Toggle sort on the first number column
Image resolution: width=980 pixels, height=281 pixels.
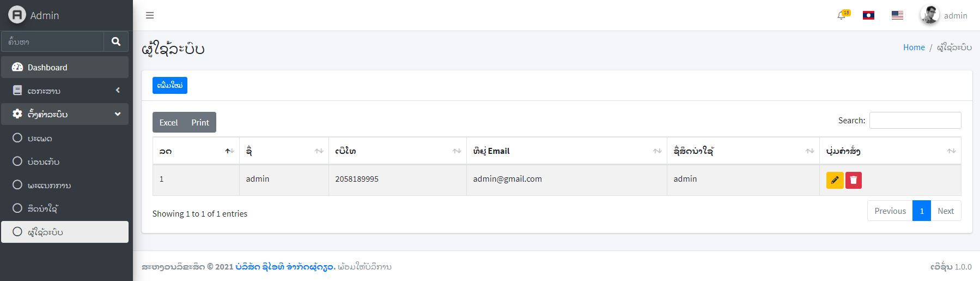pos(196,151)
